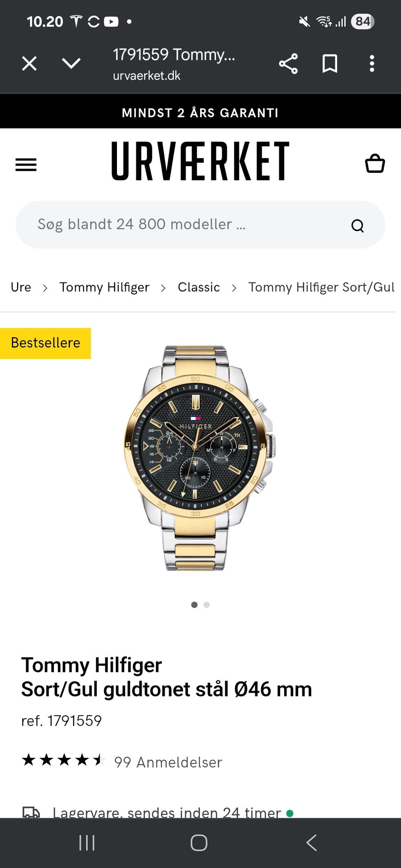401x868 pixels.
Task: Open Android recent apps button
Action: click(x=87, y=843)
